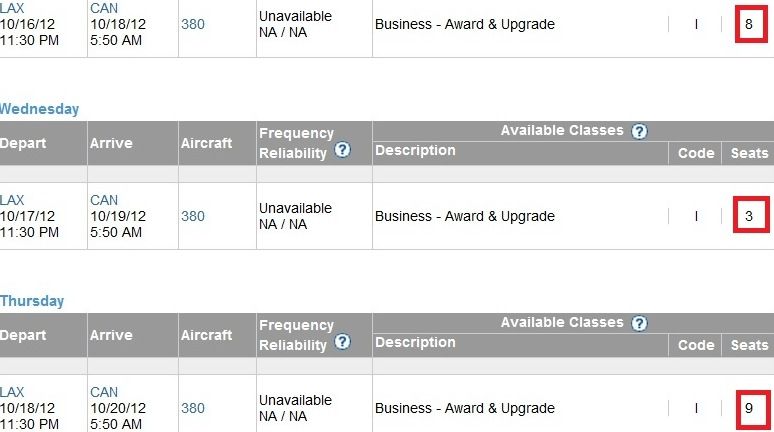This screenshot has height=432, width=774.
Task: Open Available Classes help icon in Thursday table
Action: (x=639, y=323)
